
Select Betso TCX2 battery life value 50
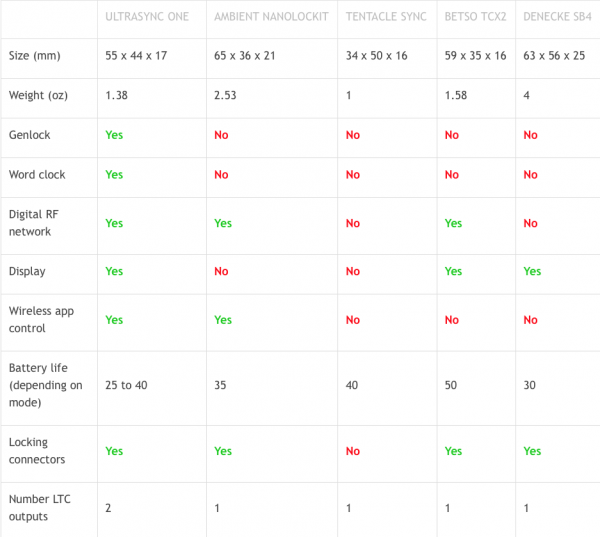[x=451, y=387]
